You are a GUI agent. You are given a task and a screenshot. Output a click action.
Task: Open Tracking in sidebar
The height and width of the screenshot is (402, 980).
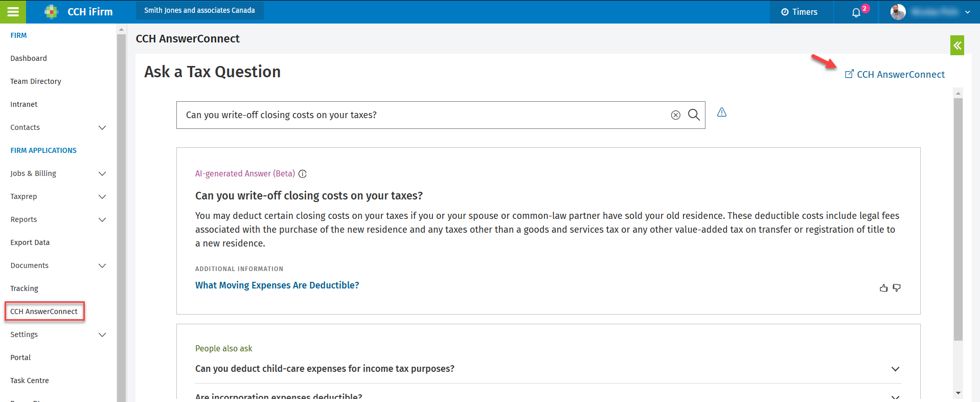click(x=24, y=288)
